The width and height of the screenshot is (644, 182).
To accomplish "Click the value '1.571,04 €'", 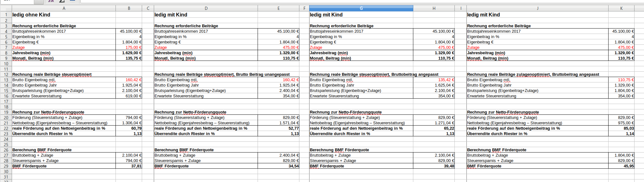I will pyautogui.click(x=289, y=123).
